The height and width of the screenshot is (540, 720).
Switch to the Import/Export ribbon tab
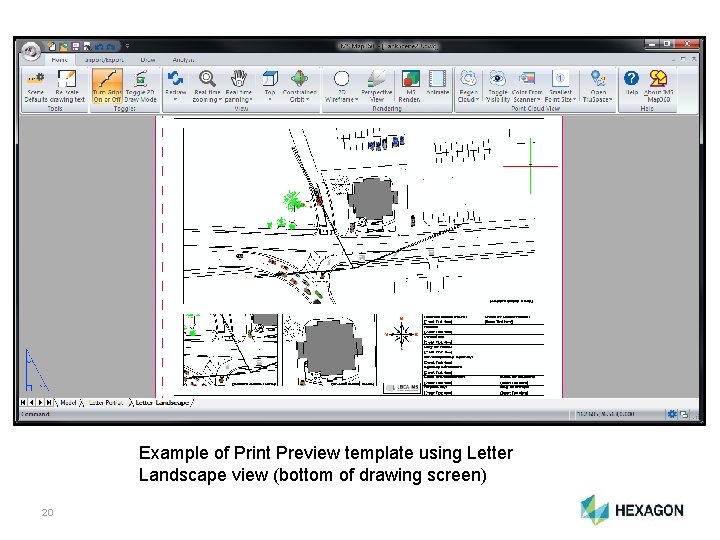(104, 60)
